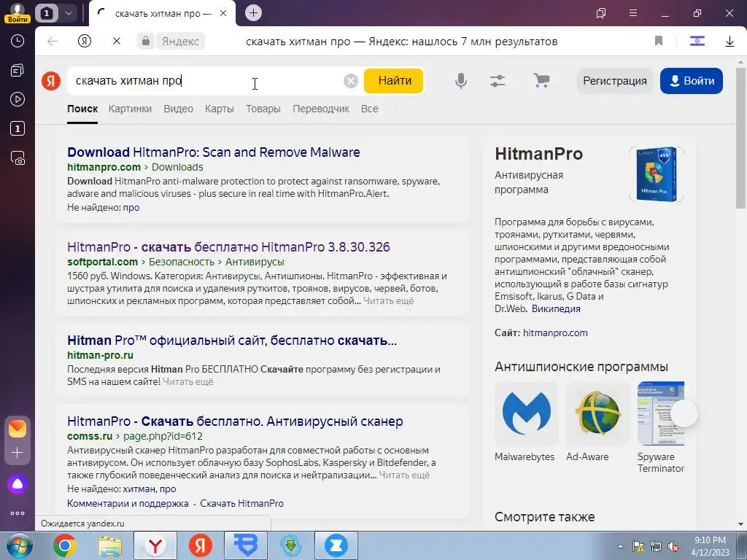Open comss.ru Антивирусный сканер result

click(235, 421)
